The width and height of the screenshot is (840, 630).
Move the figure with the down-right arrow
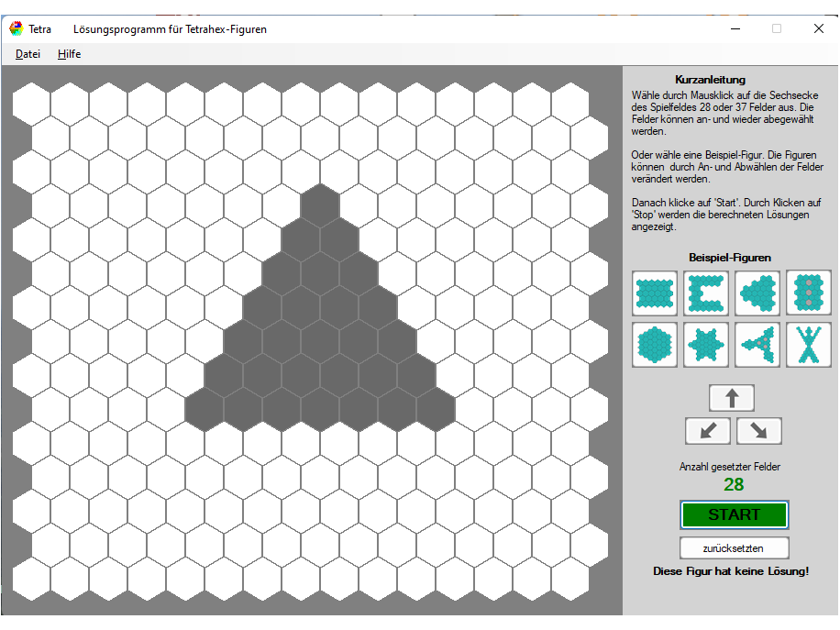759,431
